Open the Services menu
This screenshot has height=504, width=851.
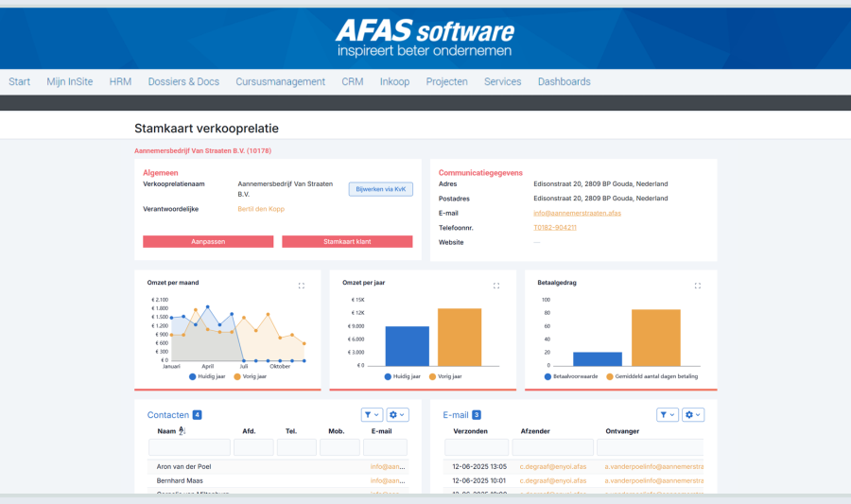click(503, 81)
